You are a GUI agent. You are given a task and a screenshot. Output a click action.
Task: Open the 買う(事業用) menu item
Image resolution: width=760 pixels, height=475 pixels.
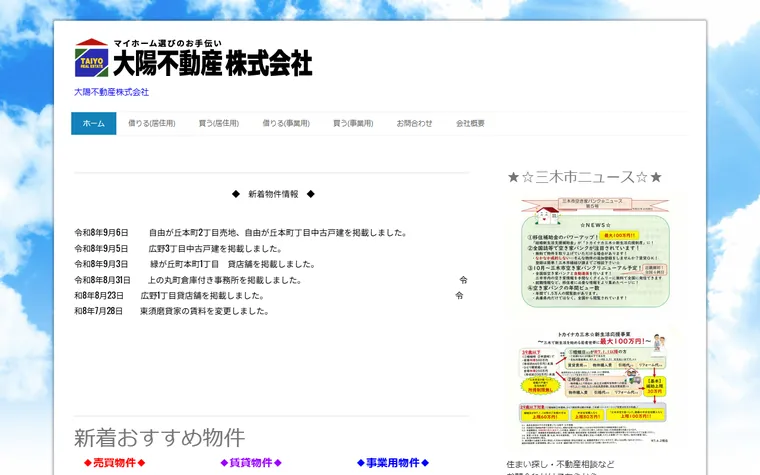click(353, 124)
